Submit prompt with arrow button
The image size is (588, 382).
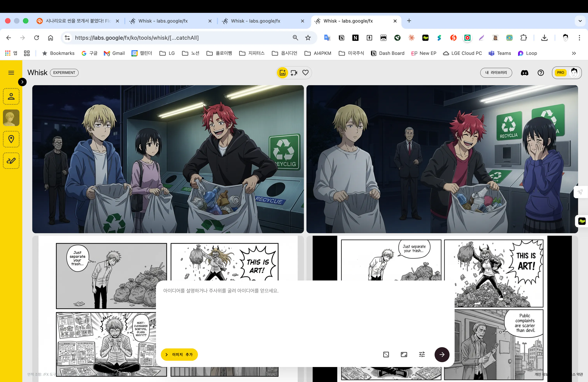(x=442, y=355)
